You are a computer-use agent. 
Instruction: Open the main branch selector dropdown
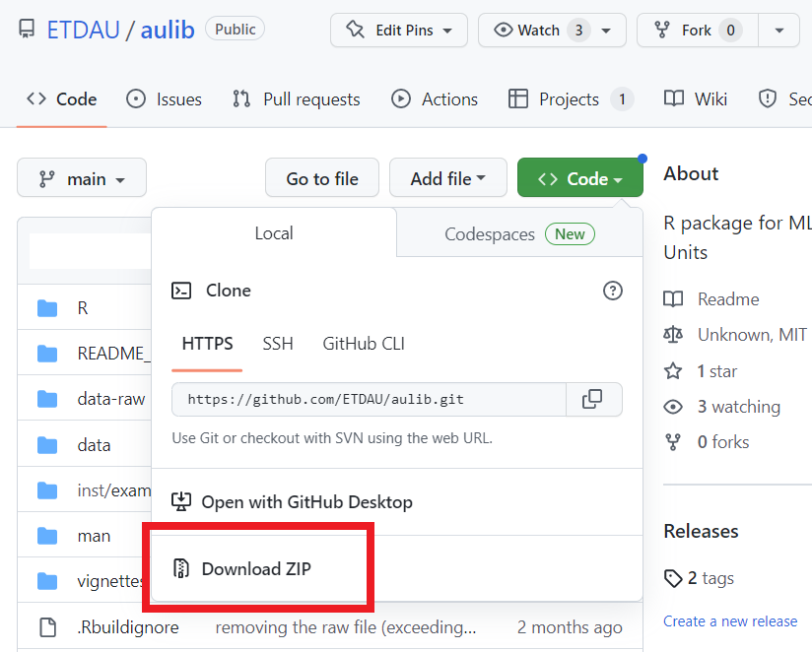(x=82, y=177)
